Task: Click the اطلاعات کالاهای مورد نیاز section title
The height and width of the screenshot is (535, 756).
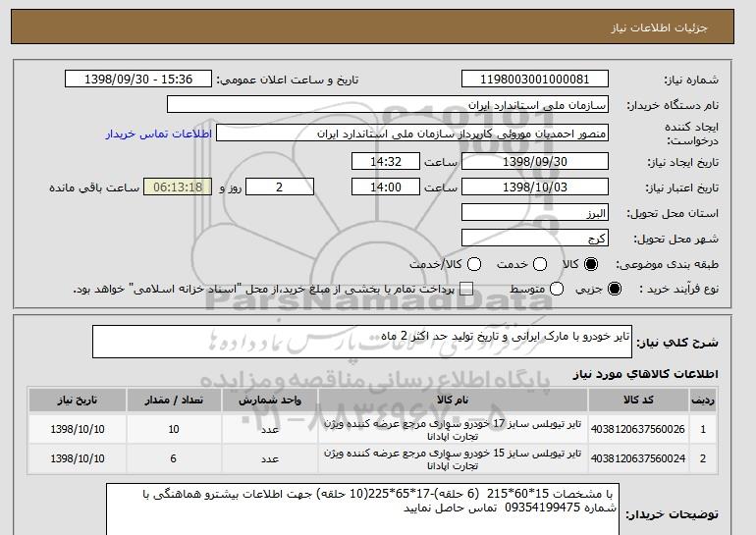Action: [x=646, y=374]
